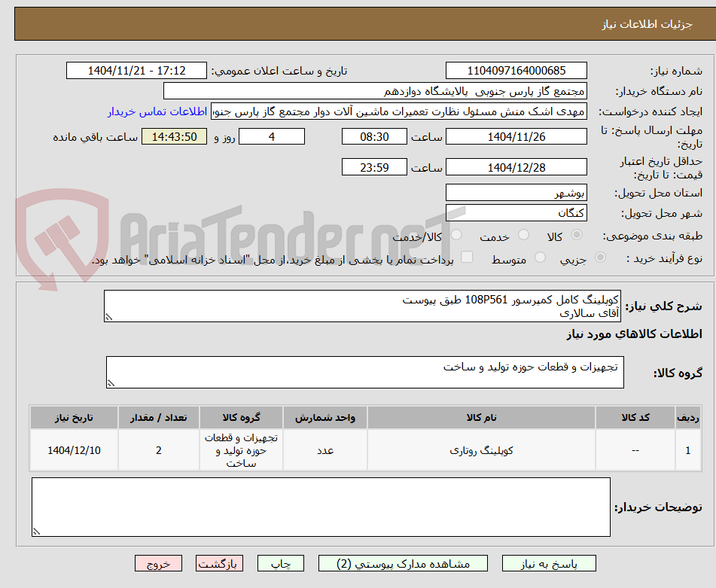
Task: Click the delivery province field بوشهر
Action: (516, 193)
